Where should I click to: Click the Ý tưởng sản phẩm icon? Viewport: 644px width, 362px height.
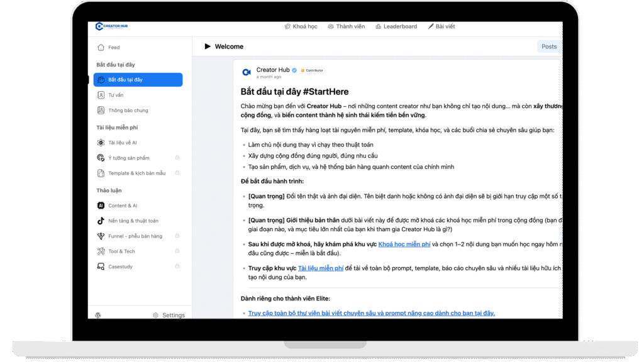click(101, 158)
